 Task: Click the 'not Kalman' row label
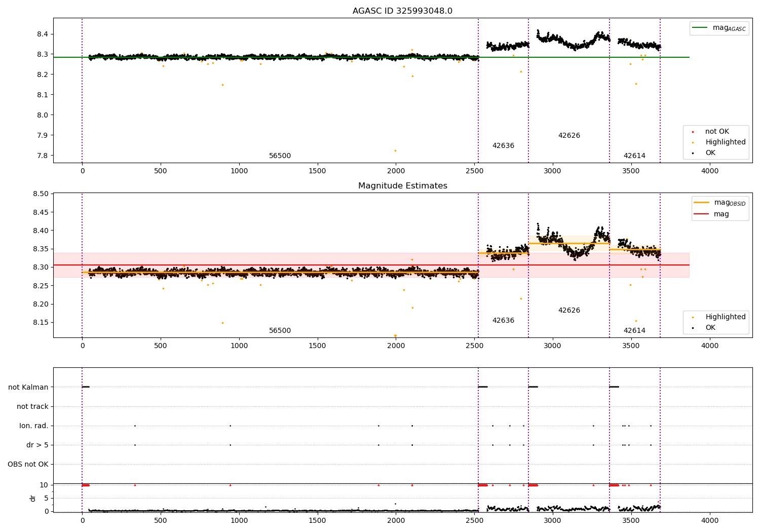28,388
